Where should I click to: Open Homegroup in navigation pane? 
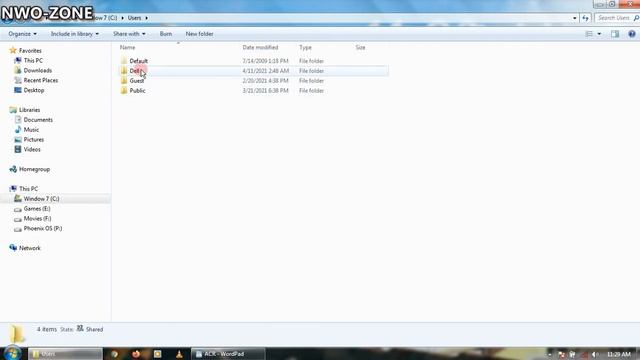34,169
